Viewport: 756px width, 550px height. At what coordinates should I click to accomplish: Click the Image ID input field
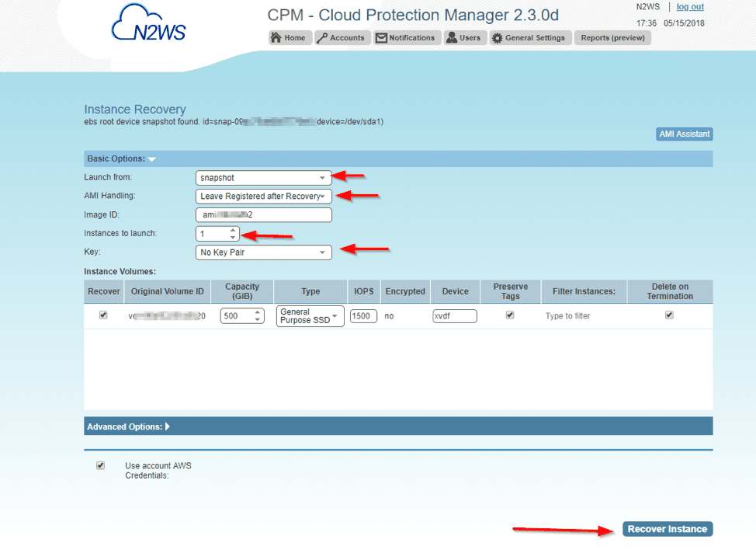(x=263, y=214)
